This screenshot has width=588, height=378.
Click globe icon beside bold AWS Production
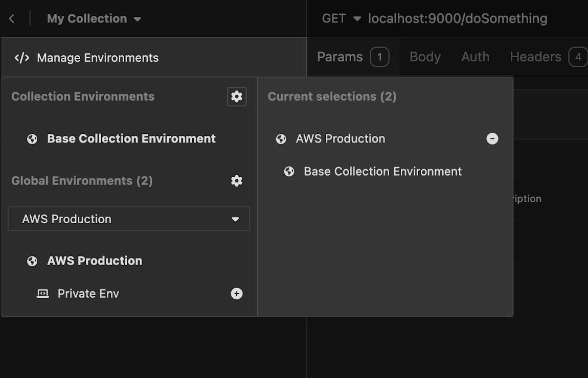pos(32,261)
